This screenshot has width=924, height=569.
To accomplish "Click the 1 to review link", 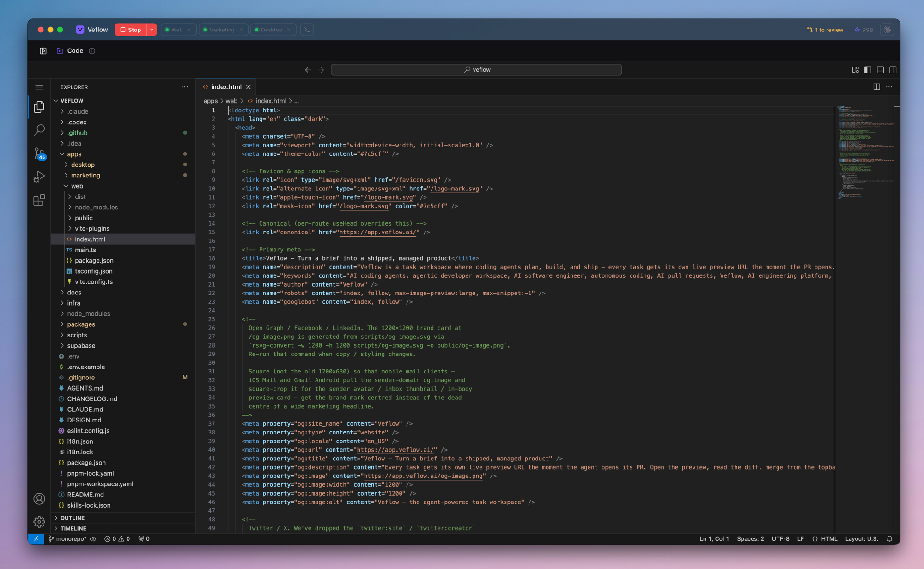I will coord(825,30).
